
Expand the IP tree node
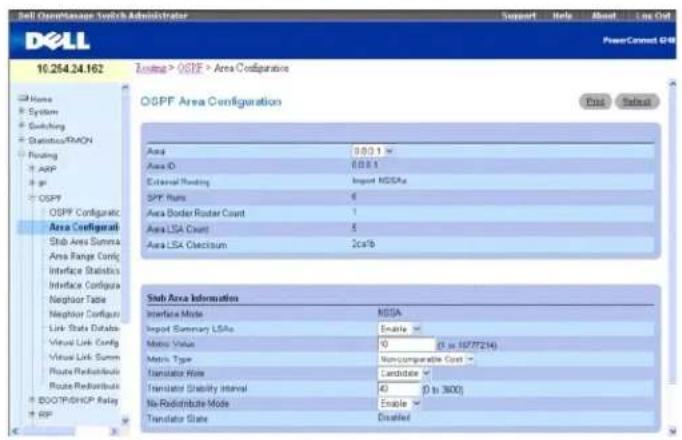point(32,183)
